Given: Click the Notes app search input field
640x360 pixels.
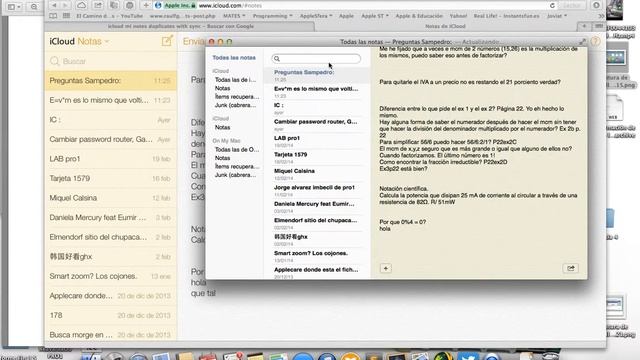Looking at the screenshot, I should (x=316, y=59).
